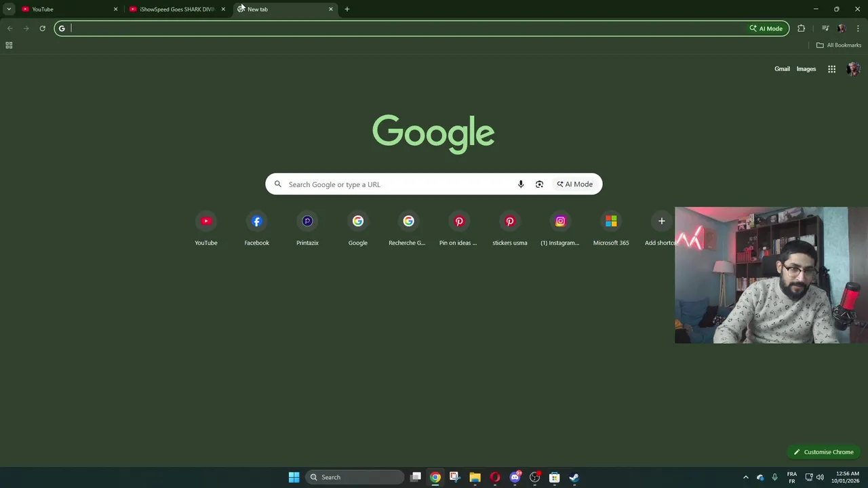868x488 pixels.
Task: Click AI Mode in the address bar
Action: (x=766, y=28)
